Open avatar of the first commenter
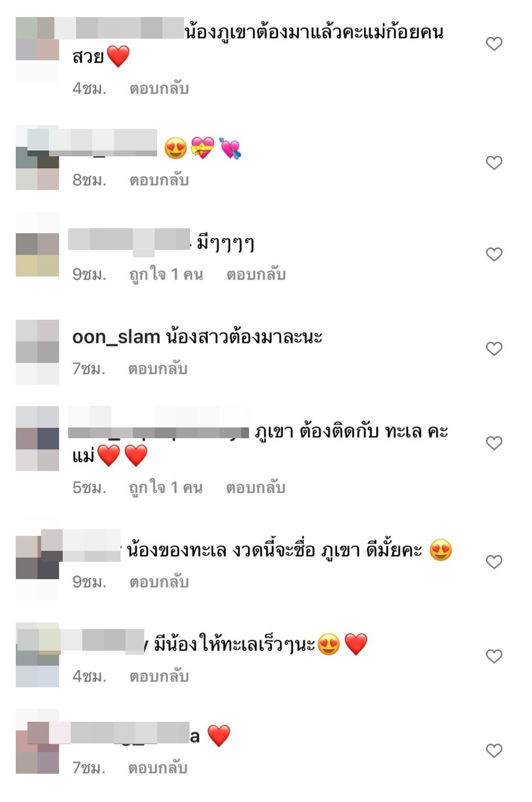 (x=37, y=49)
